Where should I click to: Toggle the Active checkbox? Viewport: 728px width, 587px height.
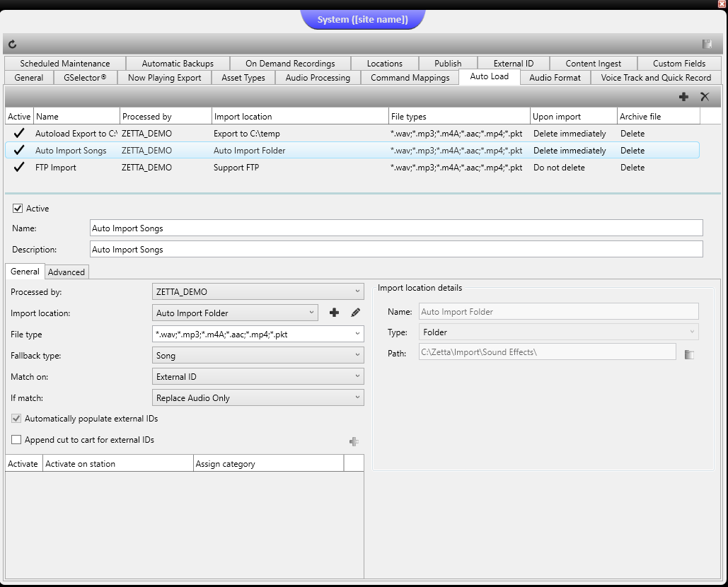pos(18,209)
